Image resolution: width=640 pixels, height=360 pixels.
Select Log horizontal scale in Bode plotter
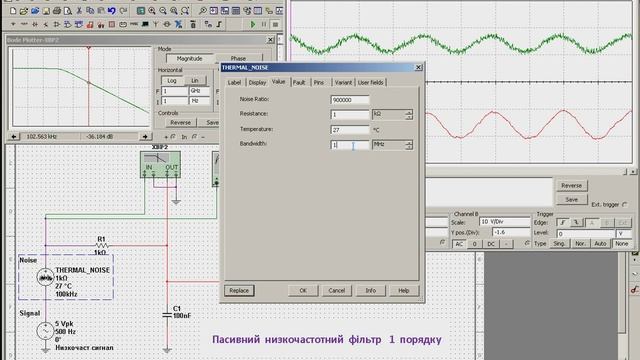point(172,80)
